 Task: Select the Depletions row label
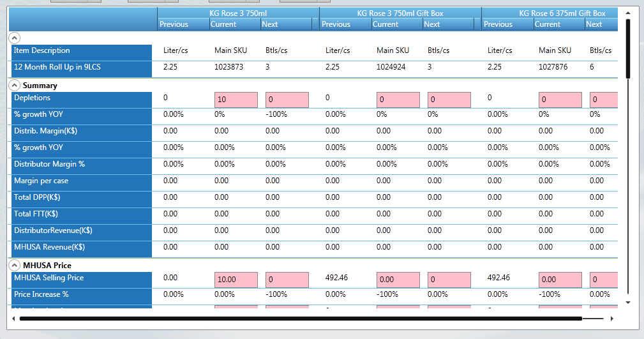82,100
